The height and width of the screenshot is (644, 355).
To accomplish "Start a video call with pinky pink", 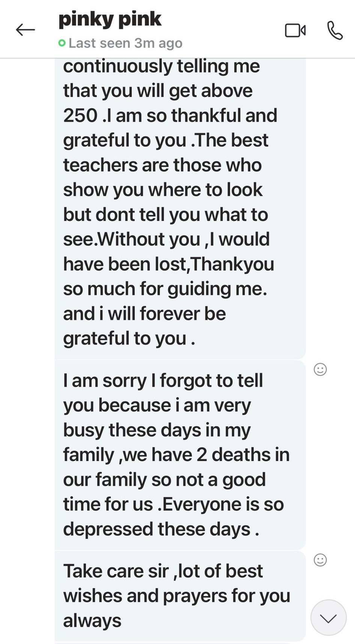I will pos(295,30).
